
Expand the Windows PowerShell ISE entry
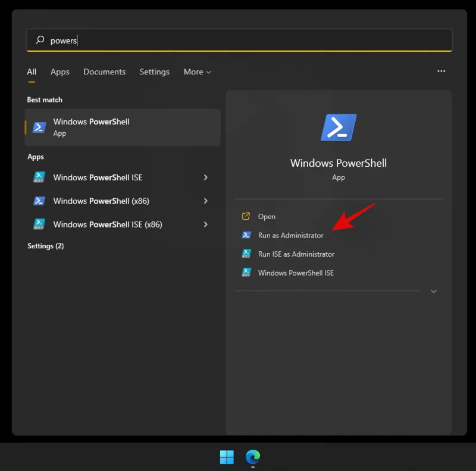(205, 177)
